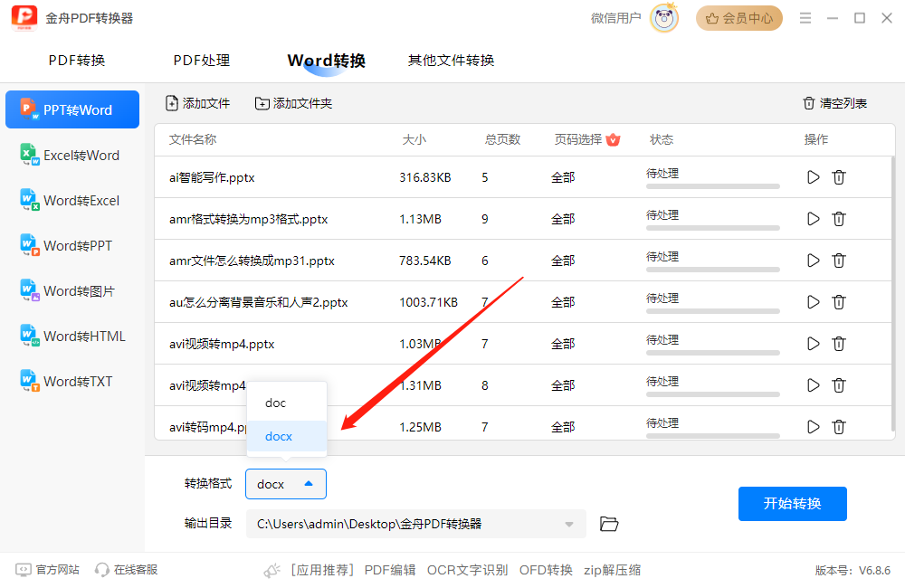Select file name amr文件怎么转换成mp31.pptx
Screen dimensions: 905x588
point(252,261)
